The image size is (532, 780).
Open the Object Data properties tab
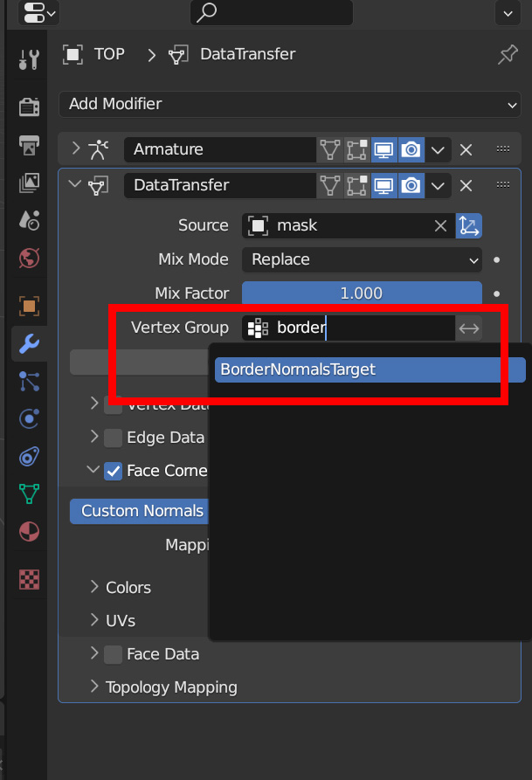pyautogui.click(x=29, y=494)
